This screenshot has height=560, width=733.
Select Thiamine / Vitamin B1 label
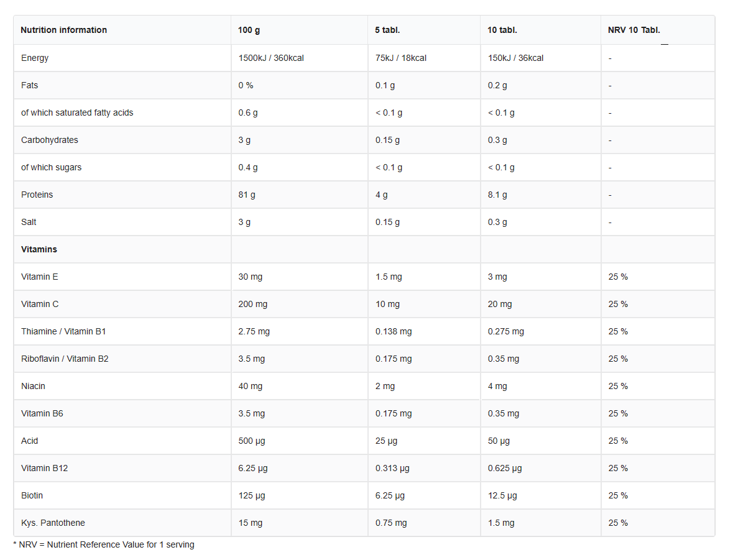click(63, 331)
